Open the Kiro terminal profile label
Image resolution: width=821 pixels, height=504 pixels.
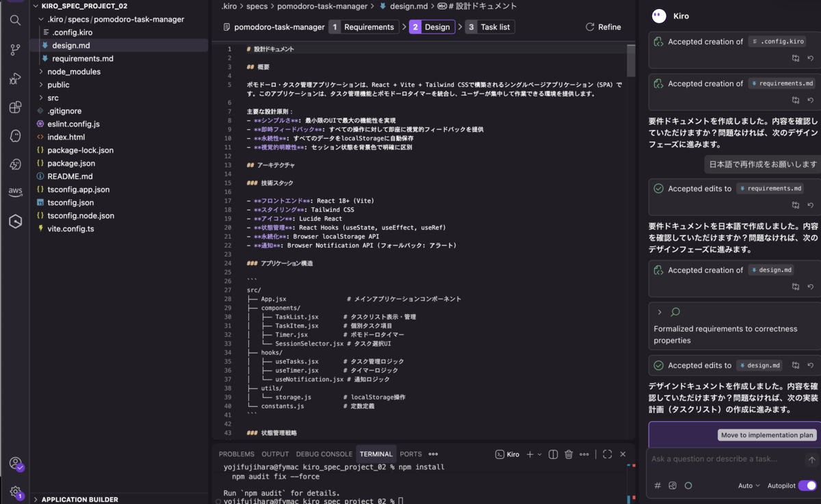(x=508, y=454)
